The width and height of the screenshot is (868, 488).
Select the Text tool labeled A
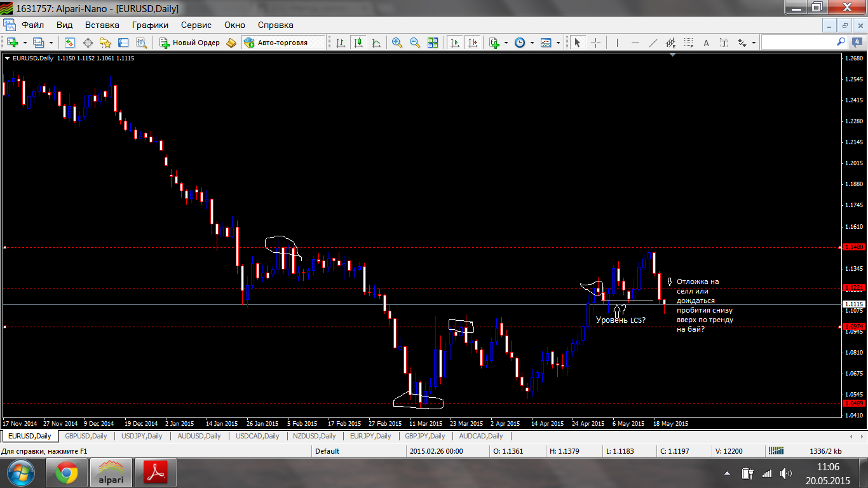click(706, 43)
